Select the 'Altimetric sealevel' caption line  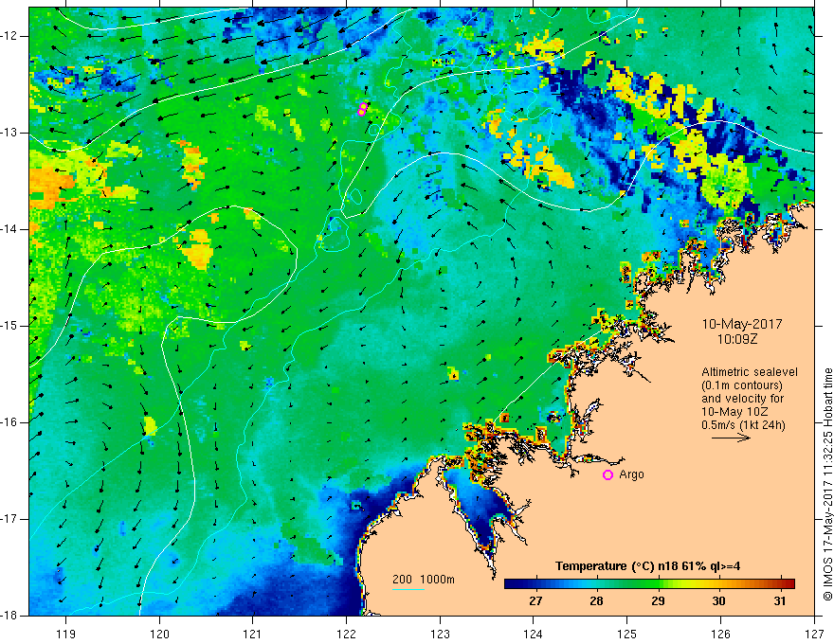point(749,372)
